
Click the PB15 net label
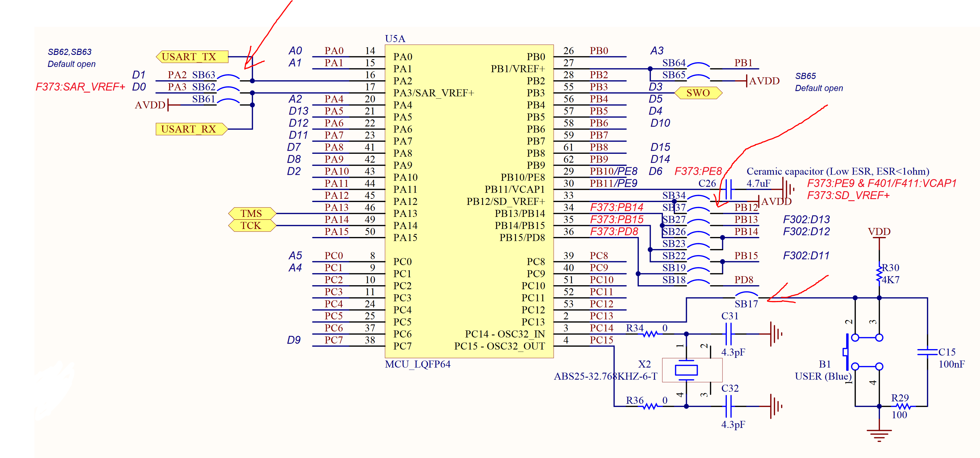746,255
